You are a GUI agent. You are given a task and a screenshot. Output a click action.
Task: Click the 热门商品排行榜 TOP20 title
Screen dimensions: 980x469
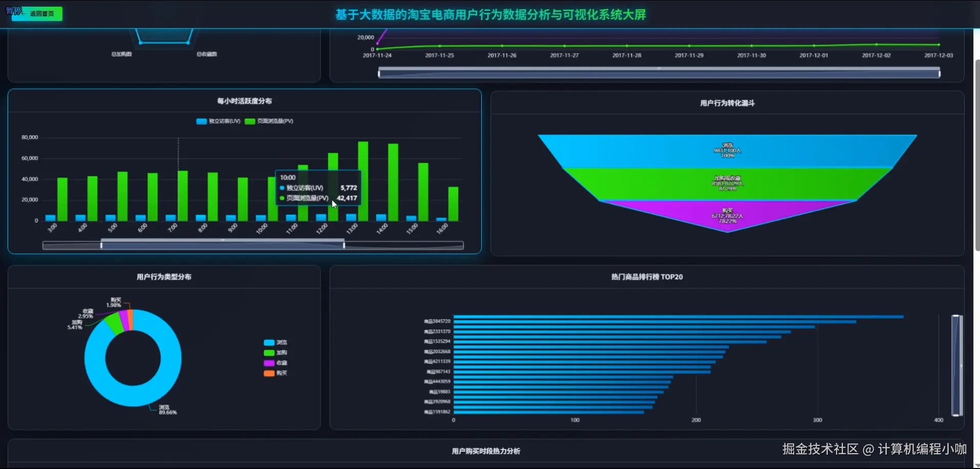(647, 277)
